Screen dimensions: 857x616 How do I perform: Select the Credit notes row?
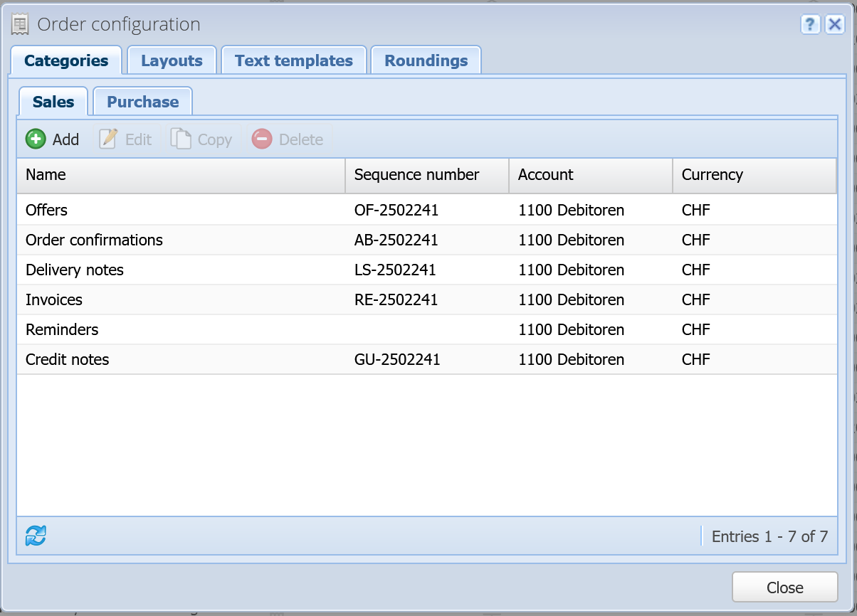click(x=427, y=359)
